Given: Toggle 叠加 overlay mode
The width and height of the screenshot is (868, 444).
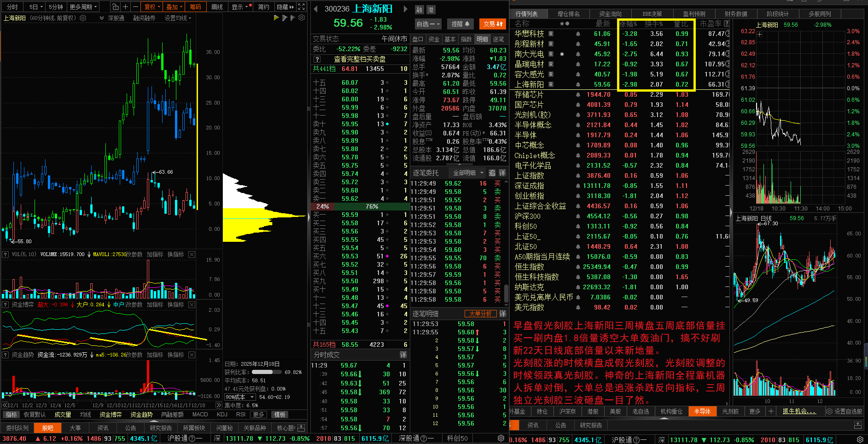Looking at the screenshot, I should point(175,7).
